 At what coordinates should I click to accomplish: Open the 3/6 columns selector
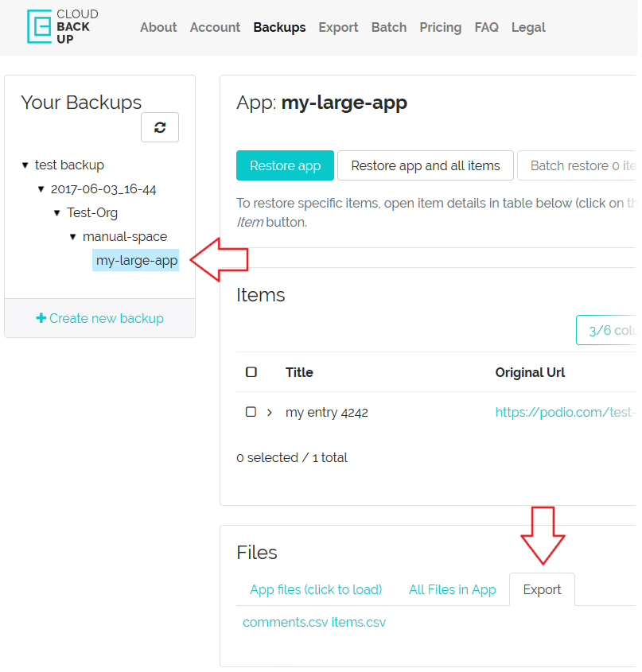pos(609,331)
